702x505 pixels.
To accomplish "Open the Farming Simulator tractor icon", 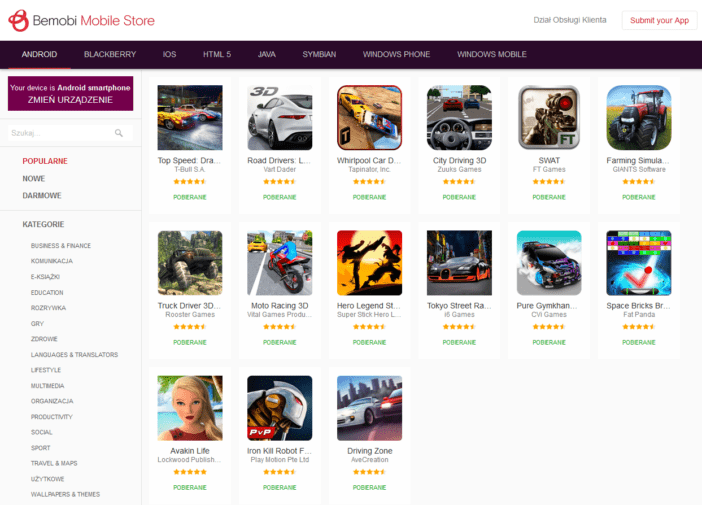I will [x=639, y=118].
